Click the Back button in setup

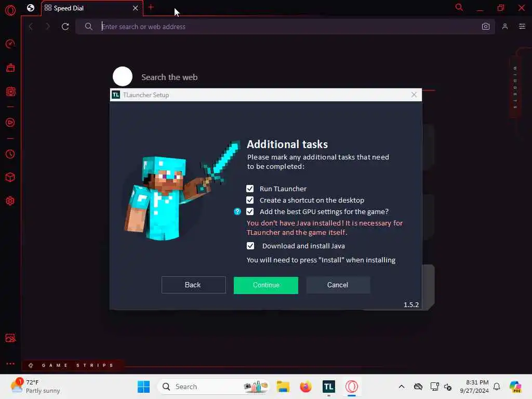[193, 285]
